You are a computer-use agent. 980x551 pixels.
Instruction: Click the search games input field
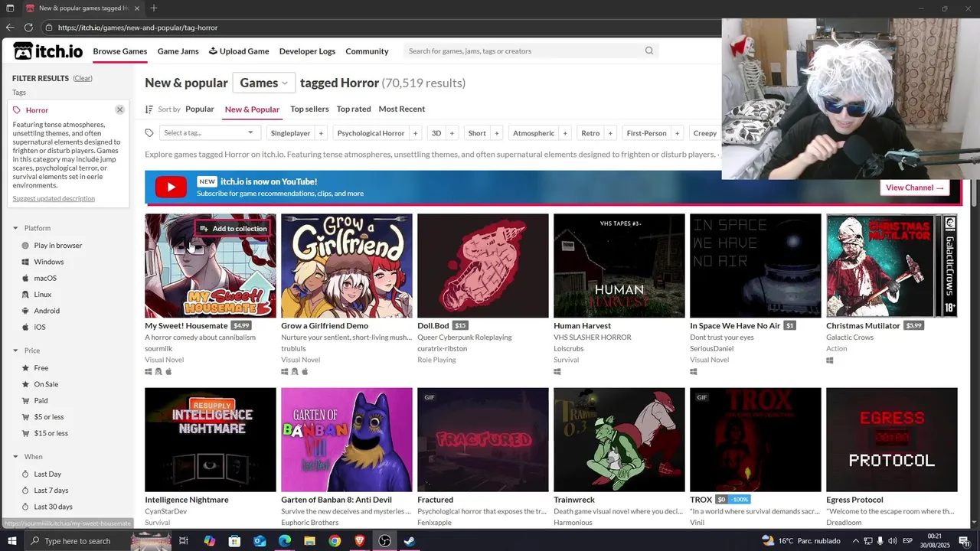pyautogui.click(x=524, y=51)
